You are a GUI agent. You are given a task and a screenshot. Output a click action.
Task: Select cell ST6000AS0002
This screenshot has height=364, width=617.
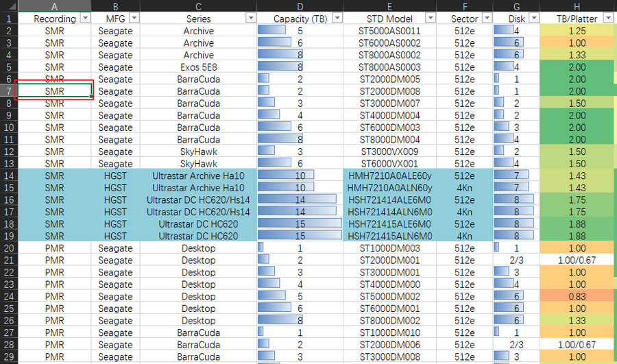pos(389,43)
